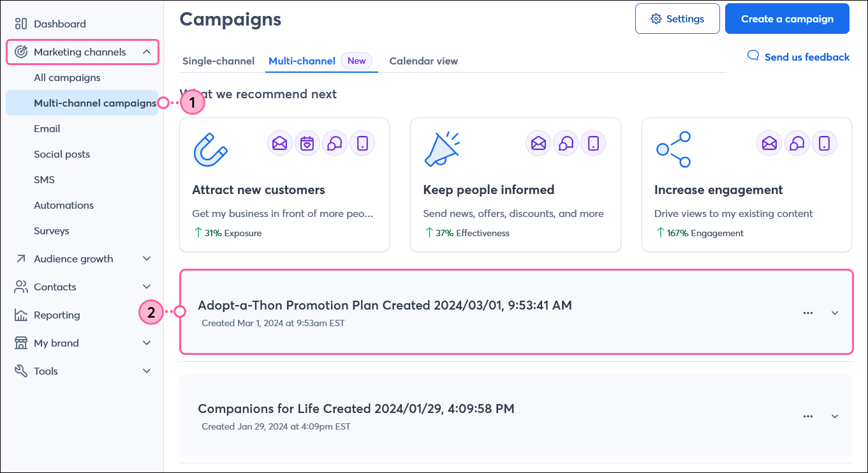Expand the Audience growth chevron

147,259
